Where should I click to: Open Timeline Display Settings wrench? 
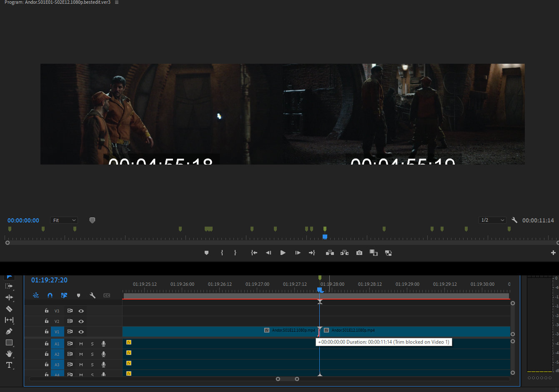pyautogui.click(x=93, y=295)
